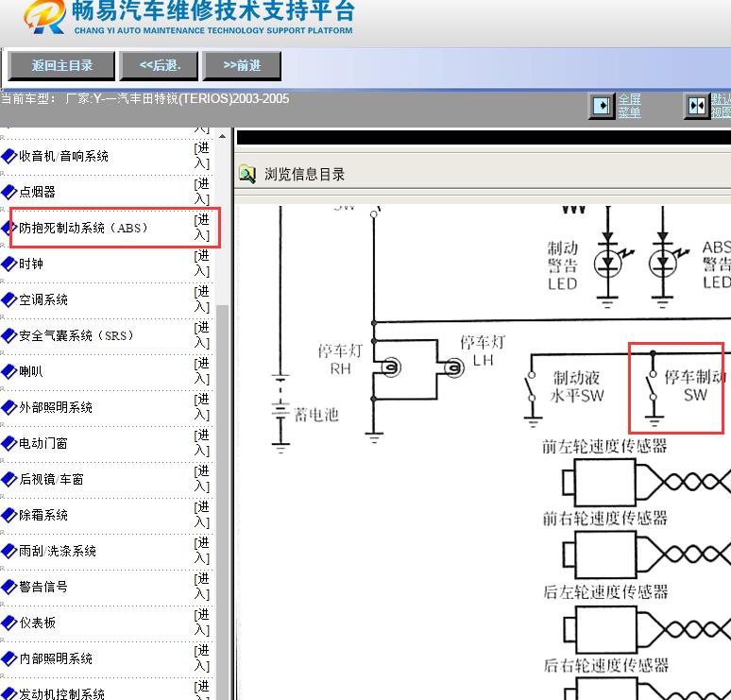Click the book icon beside 后视镜/车窗
This screenshot has height=700, width=731.
8,479
